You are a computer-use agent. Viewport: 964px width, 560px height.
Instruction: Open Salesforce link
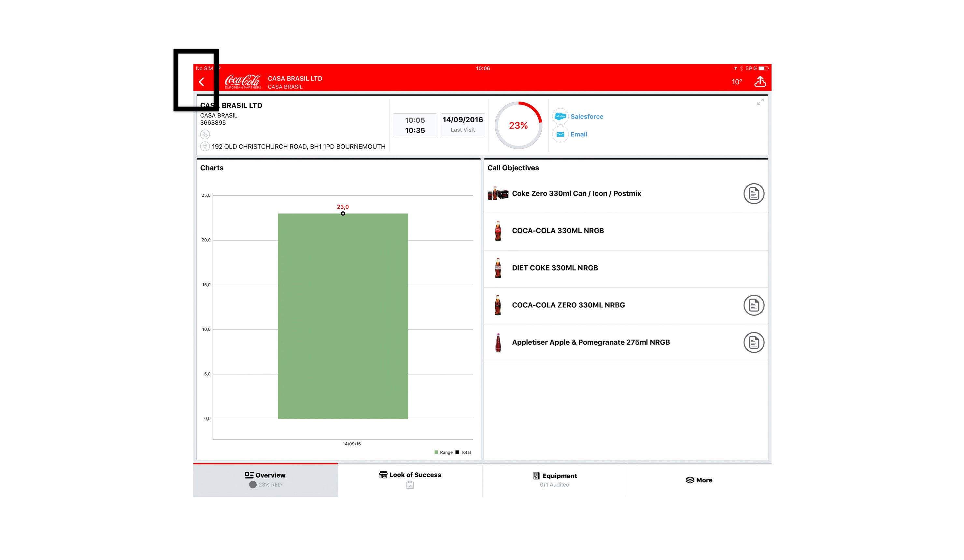(x=587, y=117)
